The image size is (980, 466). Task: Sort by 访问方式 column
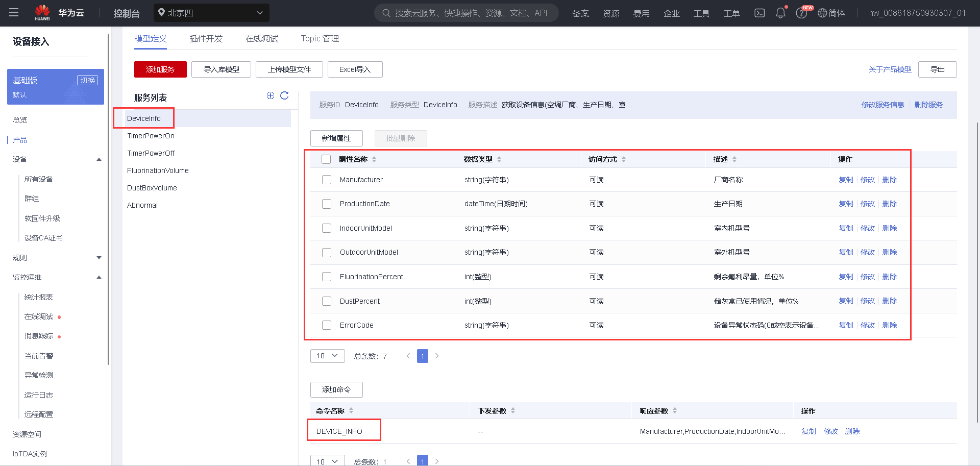coord(624,159)
